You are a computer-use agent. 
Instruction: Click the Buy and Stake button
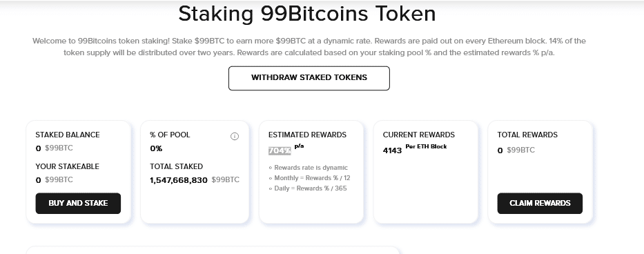(x=78, y=204)
